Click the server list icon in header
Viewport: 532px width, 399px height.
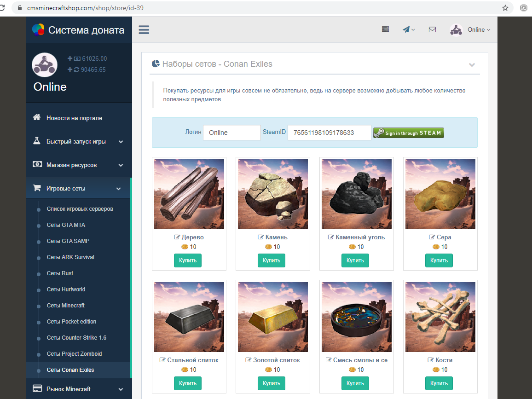point(386,29)
